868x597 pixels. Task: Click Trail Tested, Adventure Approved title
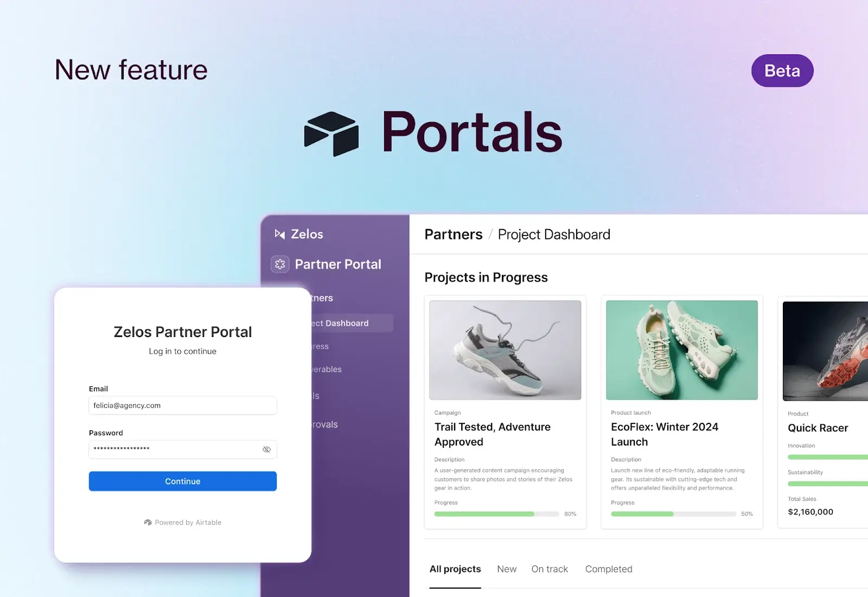pos(493,434)
